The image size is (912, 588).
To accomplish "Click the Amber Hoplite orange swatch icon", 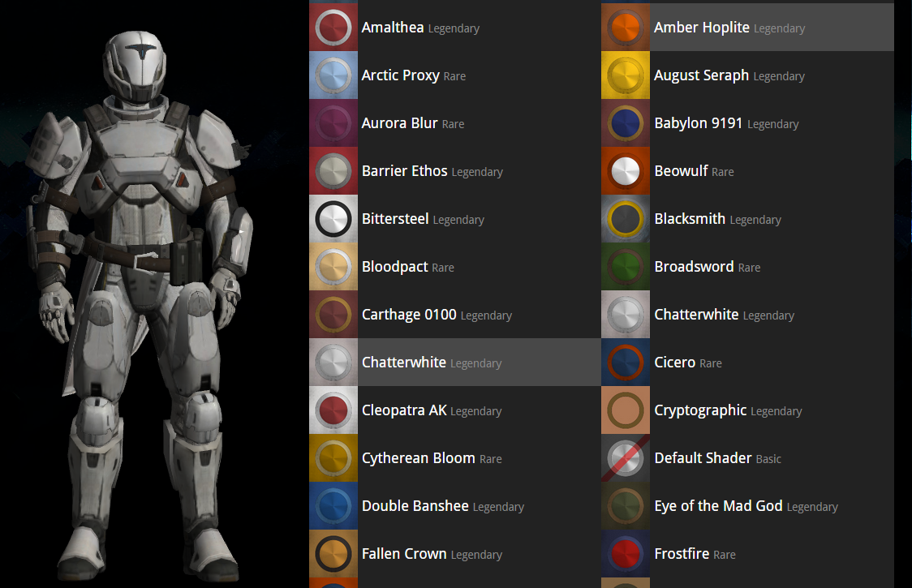I will coord(625,27).
